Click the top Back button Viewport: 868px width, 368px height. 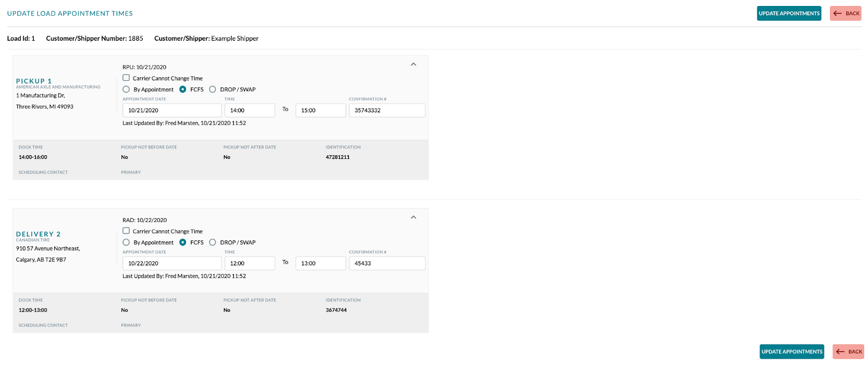(845, 14)
